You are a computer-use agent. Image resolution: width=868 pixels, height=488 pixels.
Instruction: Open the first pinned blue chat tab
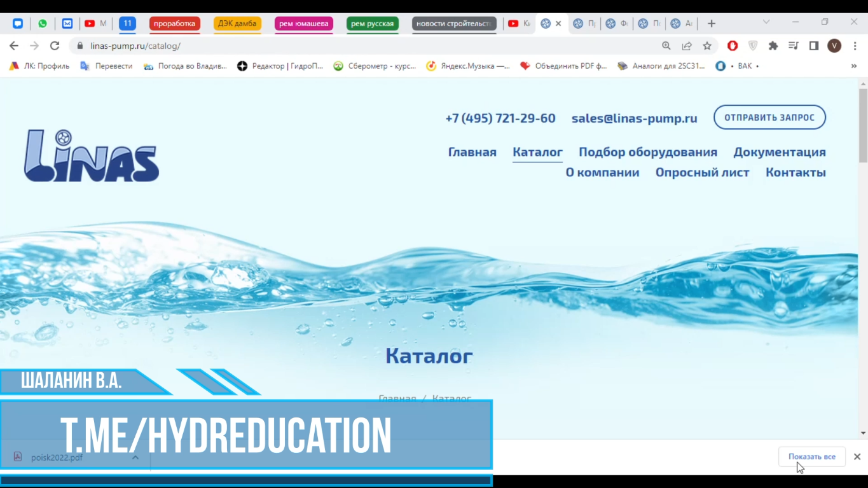pyautogui.click(x=18, y=24)
